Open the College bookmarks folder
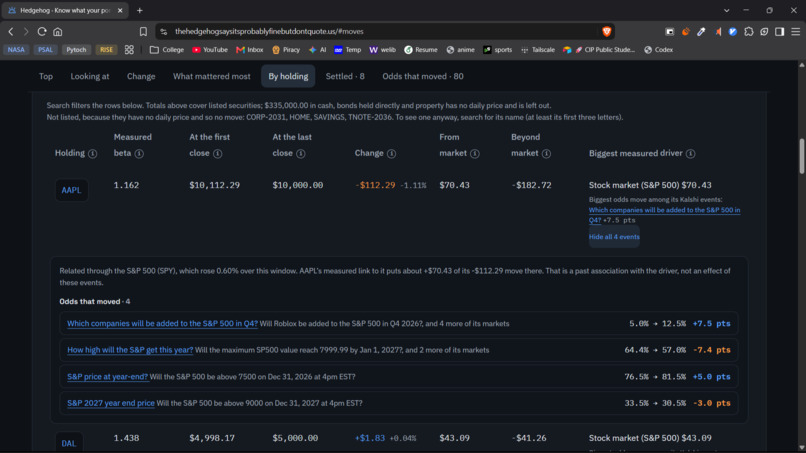806x453 pixels. pos(167,50)
